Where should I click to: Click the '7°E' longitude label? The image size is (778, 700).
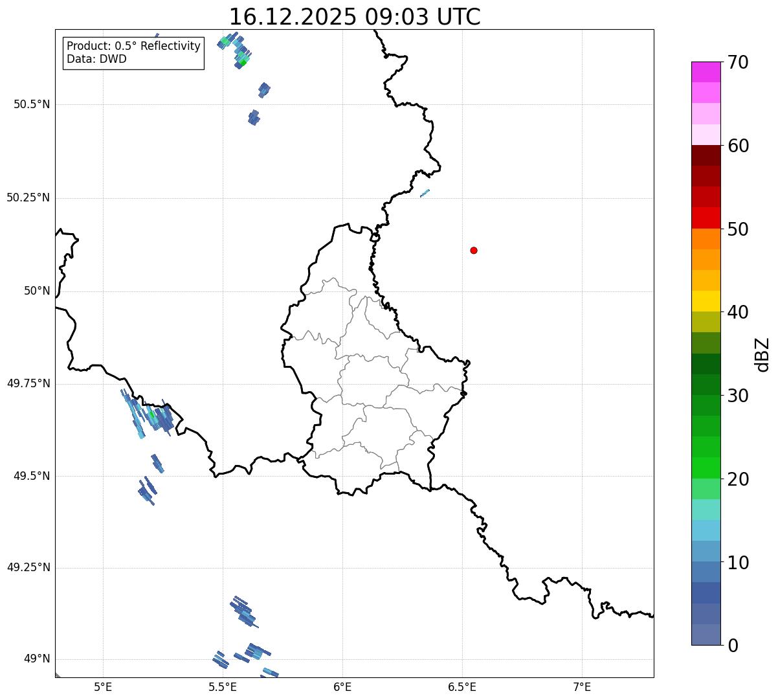point(582,686)
